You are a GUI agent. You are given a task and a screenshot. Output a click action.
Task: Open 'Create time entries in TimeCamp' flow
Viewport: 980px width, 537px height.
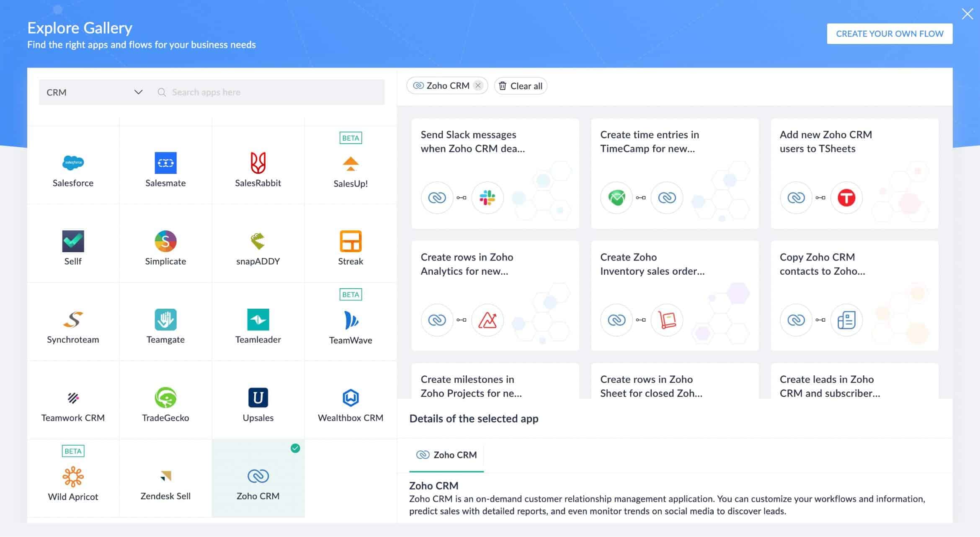point(675,173)
